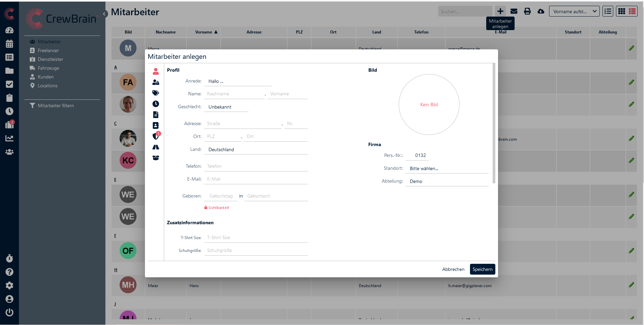This screenshot has height=325, width=644.
Task: Click the Speichern button
Action: coord(482,269)
